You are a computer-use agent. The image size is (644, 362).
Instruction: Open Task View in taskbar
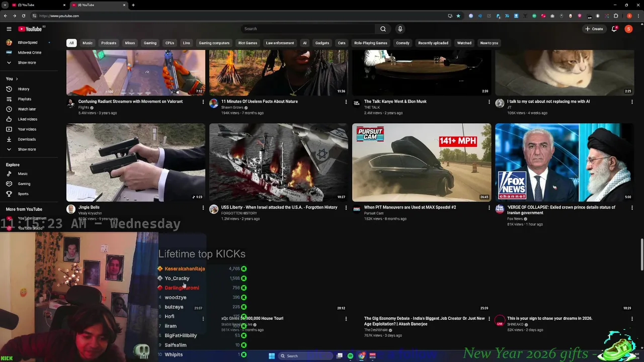(340, 356)
